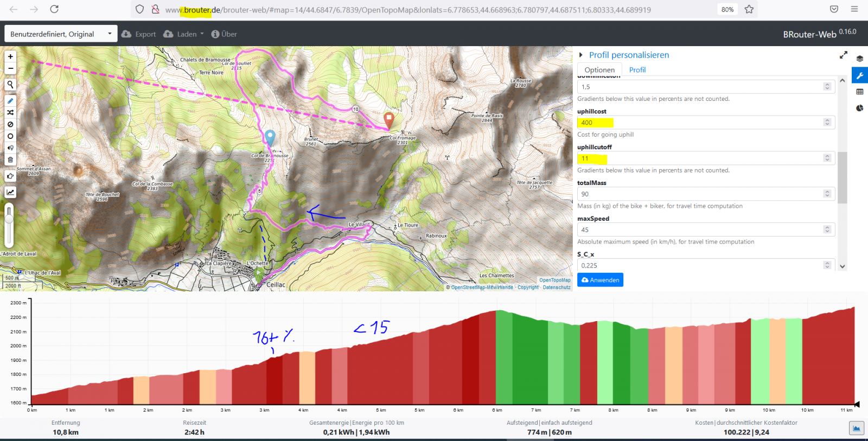Click the 80% zoom level indicator

(727, 9)
